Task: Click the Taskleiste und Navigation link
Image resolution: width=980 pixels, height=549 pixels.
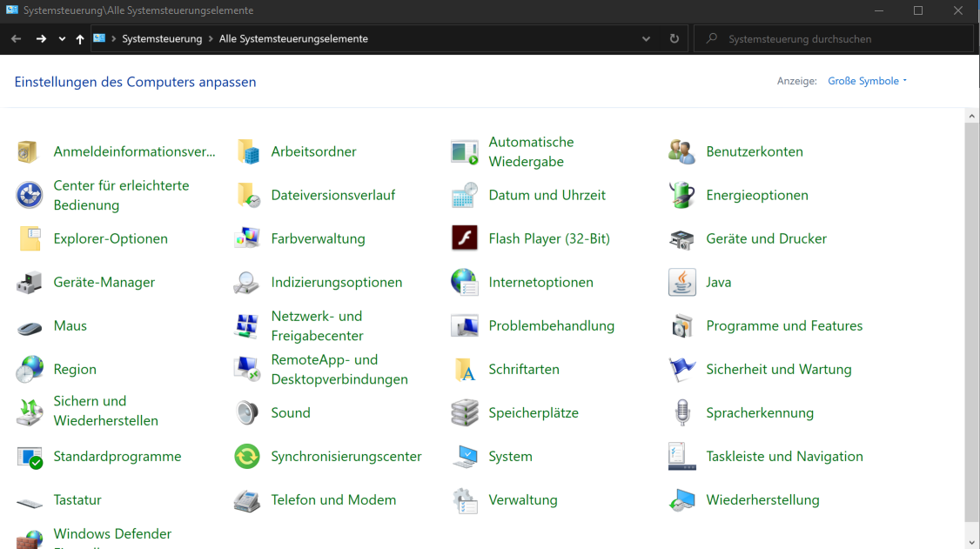Action: pyautogui.click(x=784, y=457)
